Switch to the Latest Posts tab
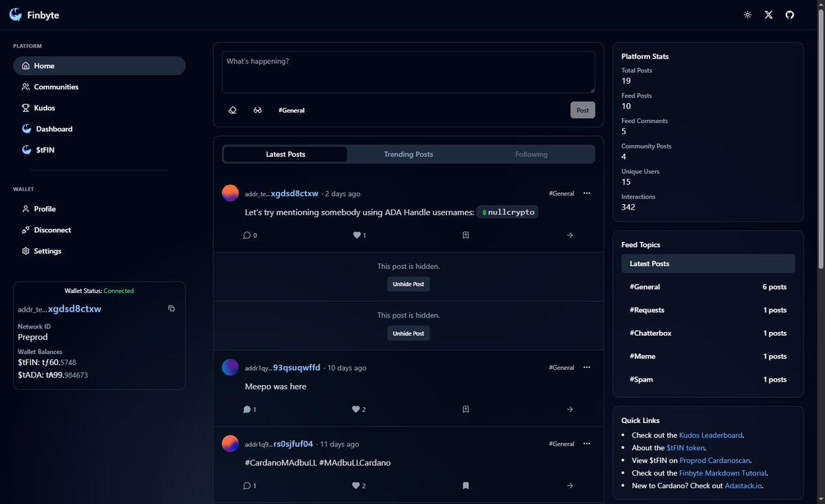The image size is (825, 504). click(x=285, y=154)
